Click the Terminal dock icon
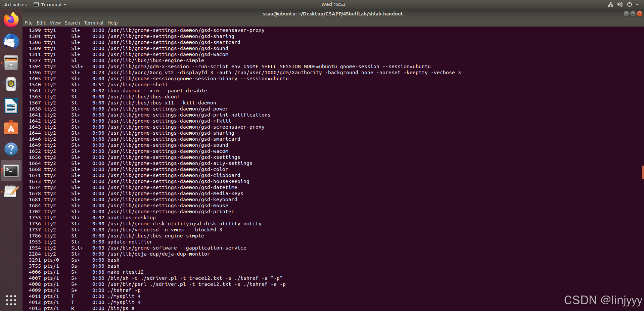Screen dimensions: 644x311 coord(11,171)
